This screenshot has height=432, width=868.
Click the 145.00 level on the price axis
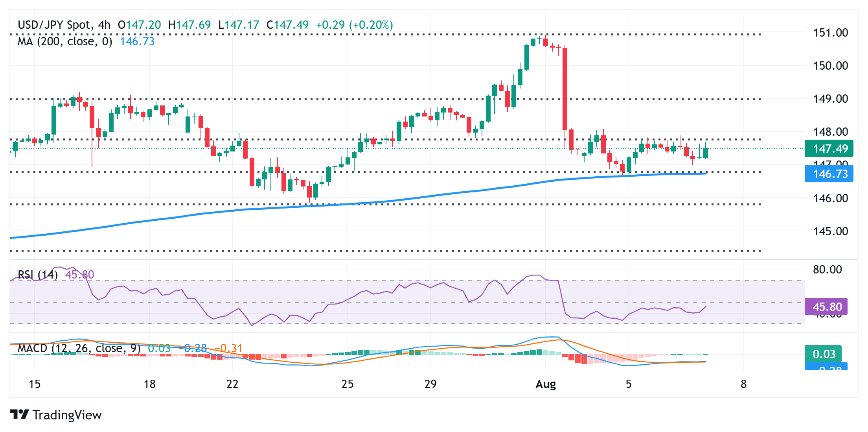(830, 231)
